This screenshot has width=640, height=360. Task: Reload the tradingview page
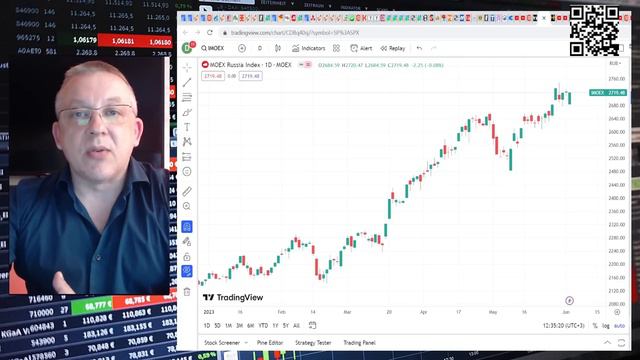coord(210,33)
